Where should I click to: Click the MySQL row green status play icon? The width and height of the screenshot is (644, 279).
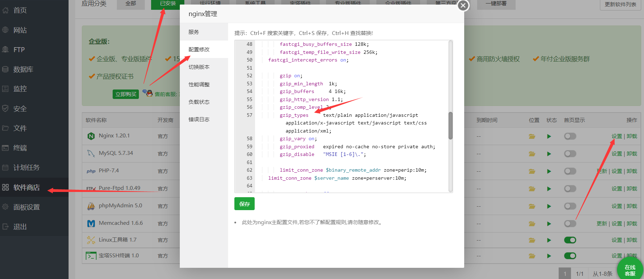coord(549,154)
